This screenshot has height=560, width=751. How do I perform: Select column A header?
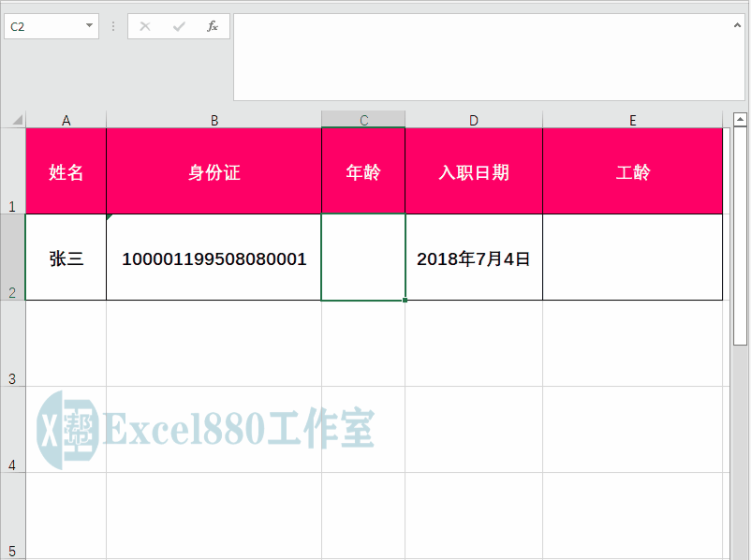(66, 120)
